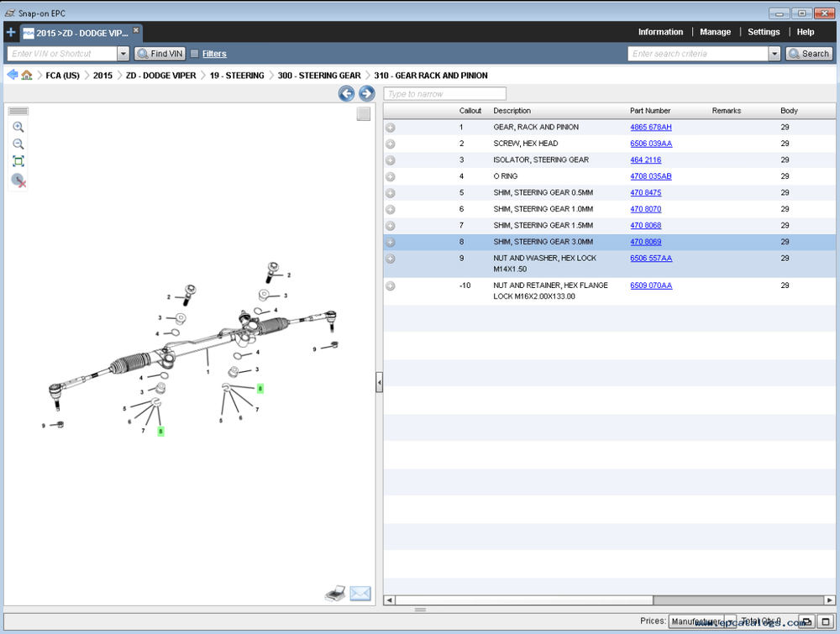Click the zoom out magnifier icon

coord(18,144)
